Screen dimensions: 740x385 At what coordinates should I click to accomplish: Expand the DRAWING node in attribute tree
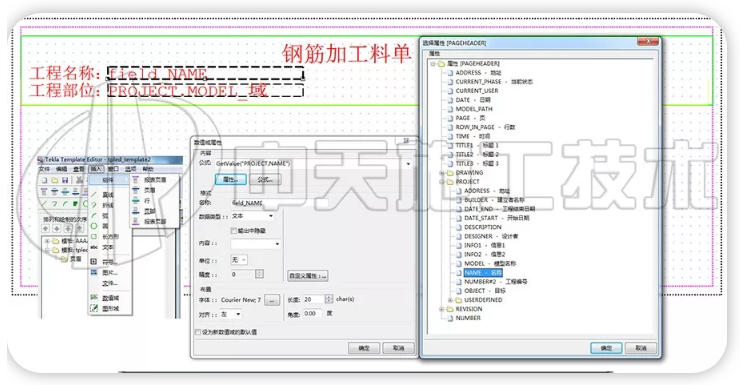tap(442, 173)
